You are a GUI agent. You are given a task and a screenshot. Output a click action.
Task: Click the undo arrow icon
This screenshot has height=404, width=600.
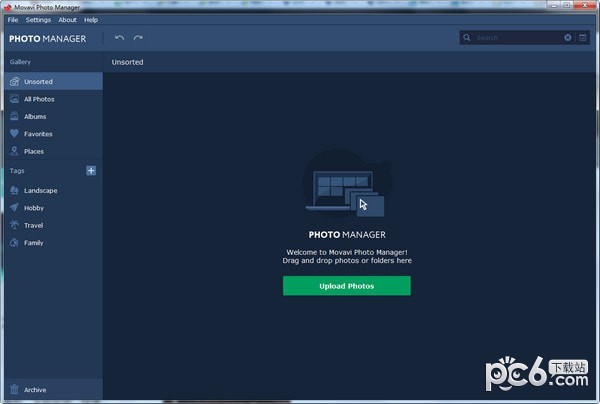[x=119, y=37]
